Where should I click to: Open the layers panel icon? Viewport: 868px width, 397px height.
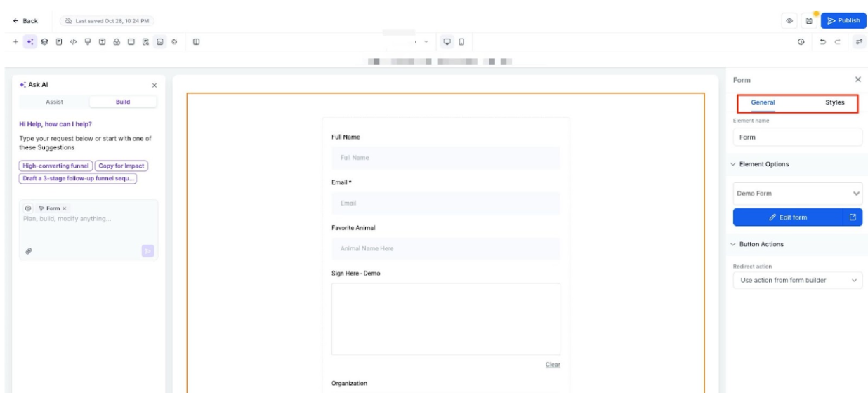click(x=44, y=42)
